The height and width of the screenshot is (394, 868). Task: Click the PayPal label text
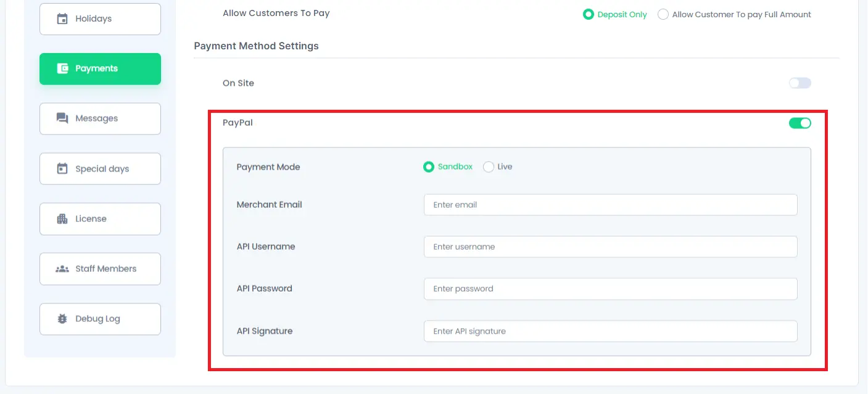tap(238, 123)
